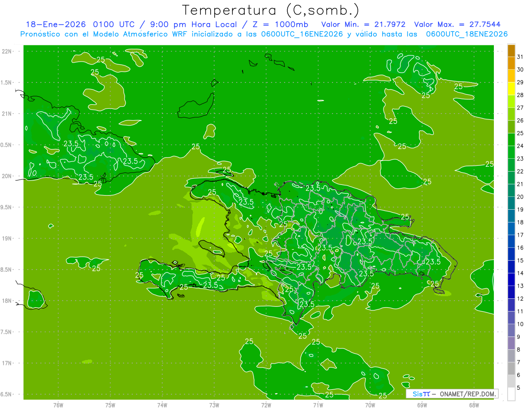
Task: Click legend value "8"
Action: tap(519, 350)
